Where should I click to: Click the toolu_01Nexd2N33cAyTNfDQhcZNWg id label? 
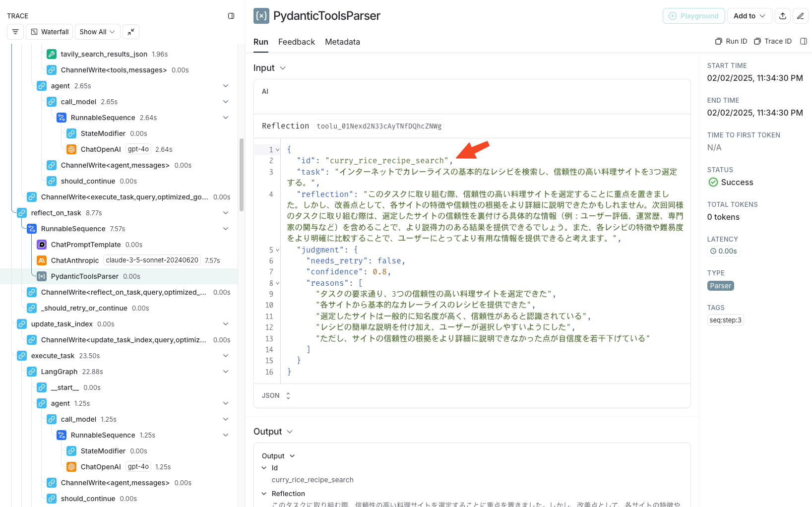379,126
